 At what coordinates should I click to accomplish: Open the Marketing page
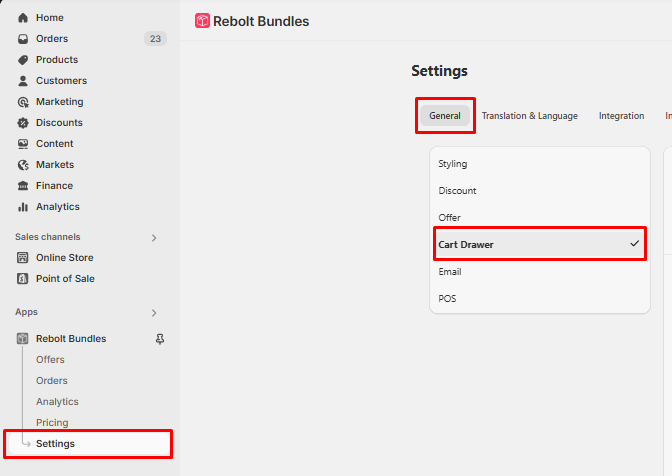point(60,102)
